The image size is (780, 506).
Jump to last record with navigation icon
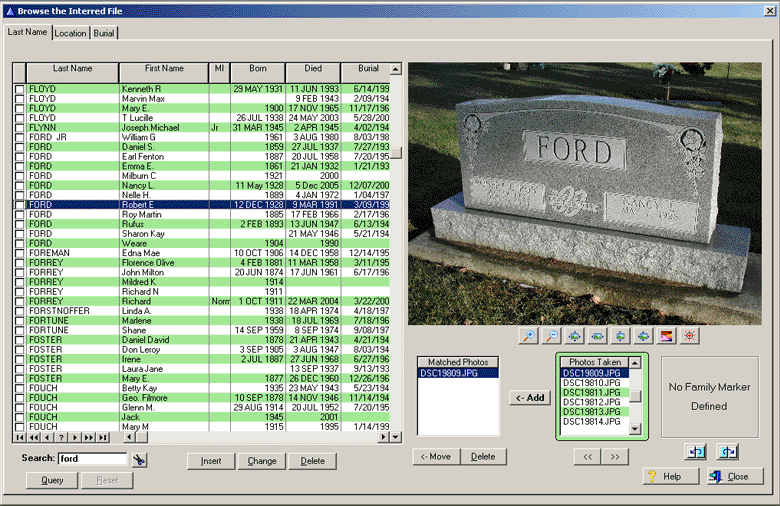pyautogui.click(x=102, y=437)
